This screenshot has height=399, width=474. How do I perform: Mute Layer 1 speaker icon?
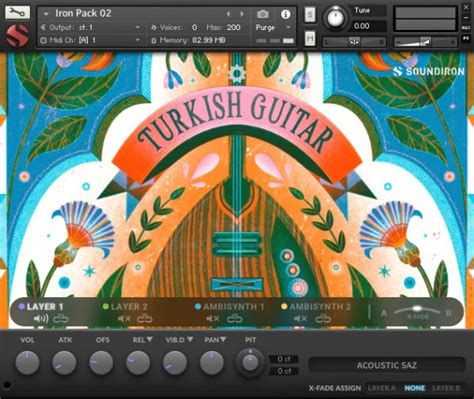41,319
